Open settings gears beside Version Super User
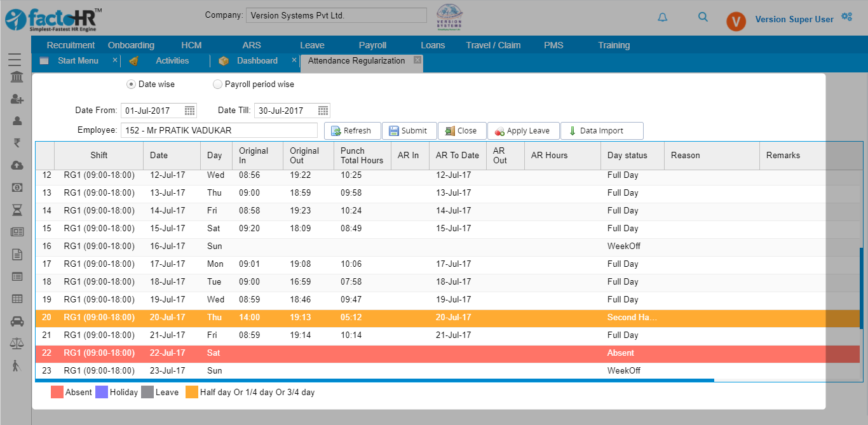 [846, 17]
